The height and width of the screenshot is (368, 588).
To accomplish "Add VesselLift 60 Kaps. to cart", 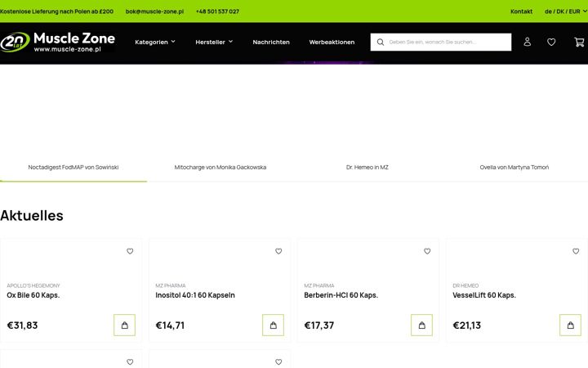I will click(x=570, y=325).
